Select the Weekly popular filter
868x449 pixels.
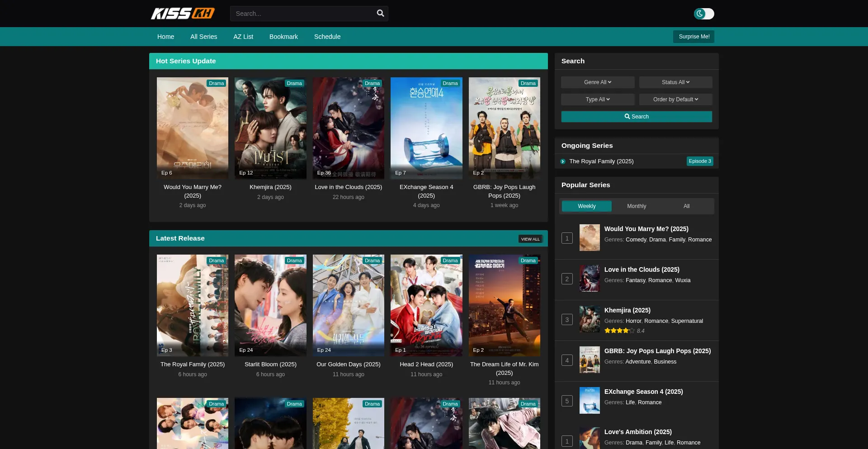(x=586, y=206)
